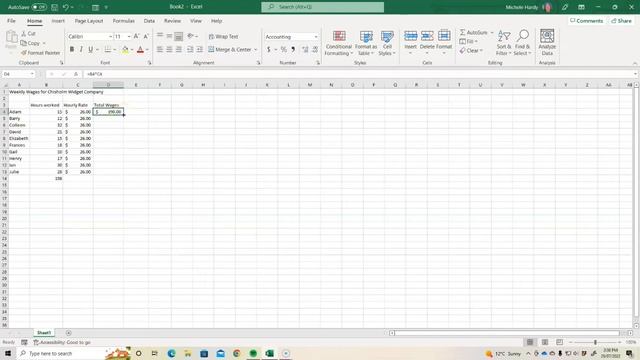Open Format as Table menu
Screen dimensions: 640x360
(x=366, y=43)
